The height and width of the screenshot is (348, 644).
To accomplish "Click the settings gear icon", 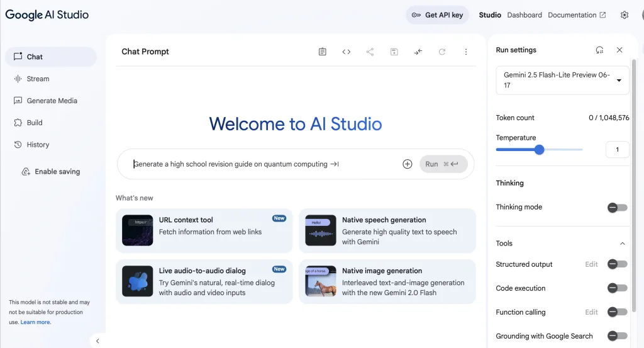I will coord(625,15).
